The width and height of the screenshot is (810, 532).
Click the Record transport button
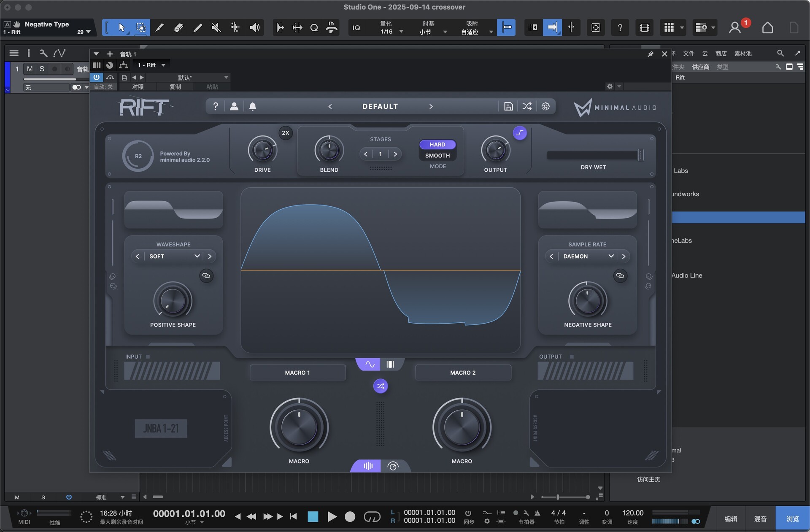350,516
